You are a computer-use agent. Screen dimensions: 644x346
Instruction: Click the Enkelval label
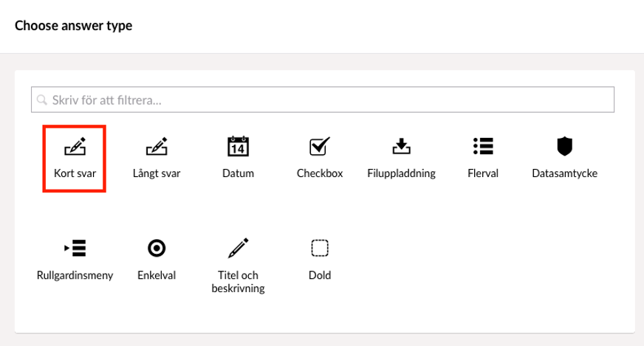tap(157, 275)
